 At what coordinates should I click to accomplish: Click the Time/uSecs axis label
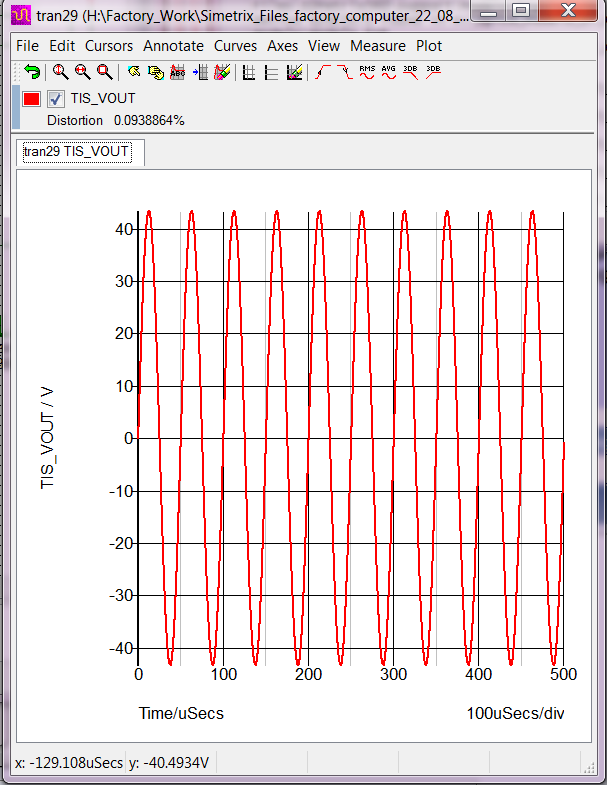coord(181,713)
